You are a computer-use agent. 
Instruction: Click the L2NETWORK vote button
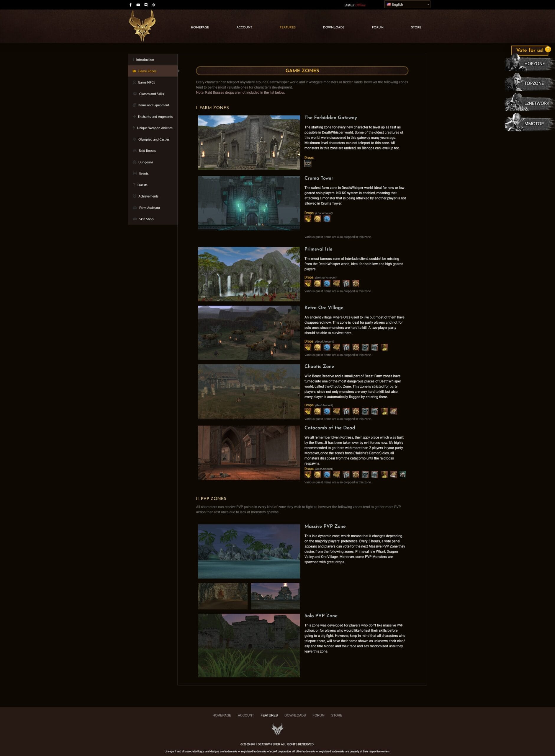point(530,103)
